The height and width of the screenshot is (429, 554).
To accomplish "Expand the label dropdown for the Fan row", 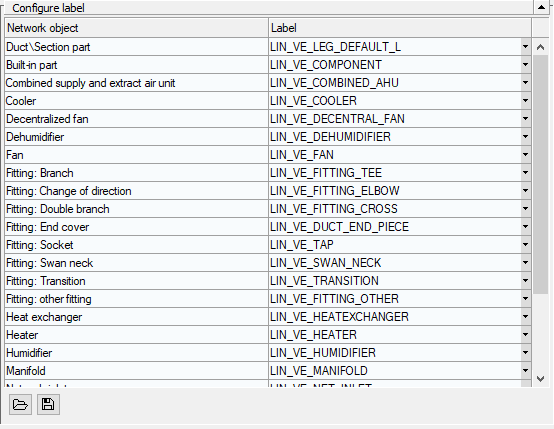I will pyautogui.click(x=525, y=155).
